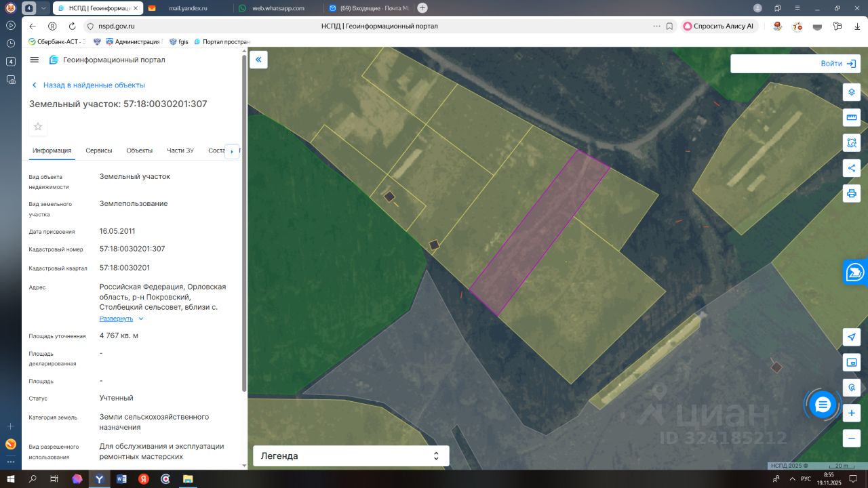The width and height of the screenshot is (868, 488).
Task: Click Спросить Алису AI button
Action: (x=719, y=26)
